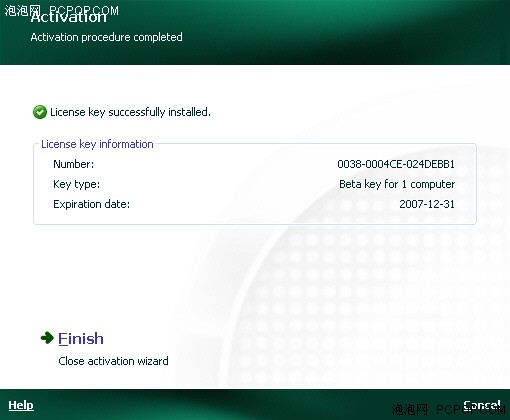Click the PCPOP.COM watermark at bottom-right

(x=448, y=409)
